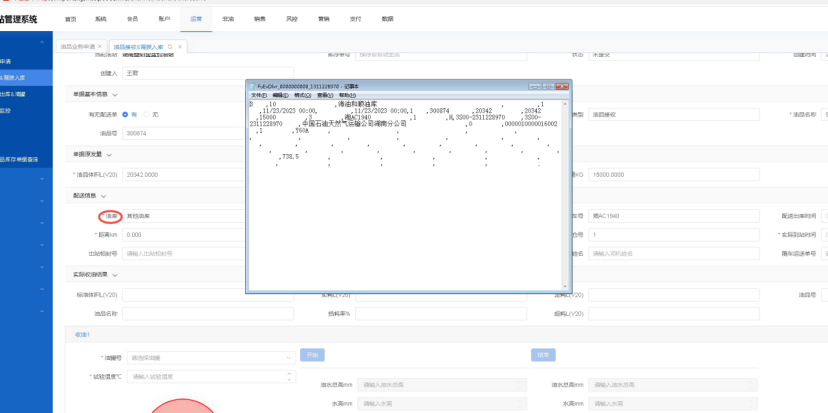Click refresh icon on active tab
This screenshot has height=413, width=828.
click(170, 46)
